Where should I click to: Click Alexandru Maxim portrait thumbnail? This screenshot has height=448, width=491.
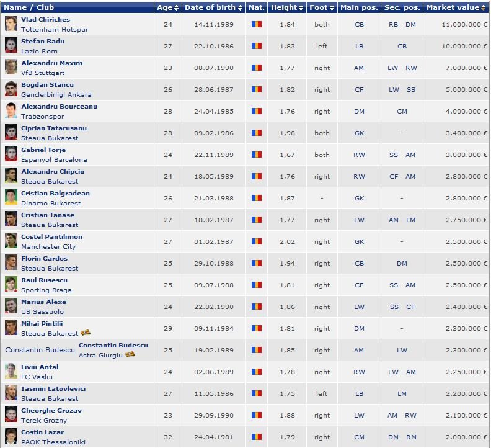(x=11, y=67)
